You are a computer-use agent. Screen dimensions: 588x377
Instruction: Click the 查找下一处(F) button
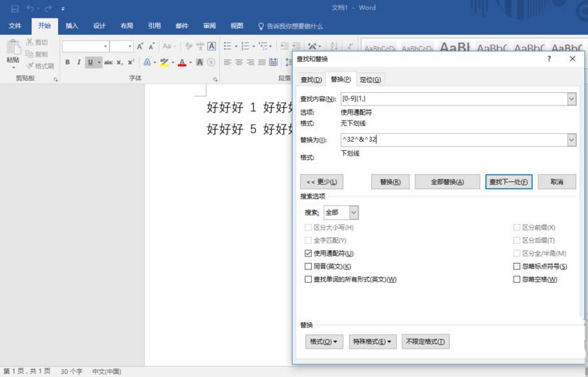coord(509,182)
